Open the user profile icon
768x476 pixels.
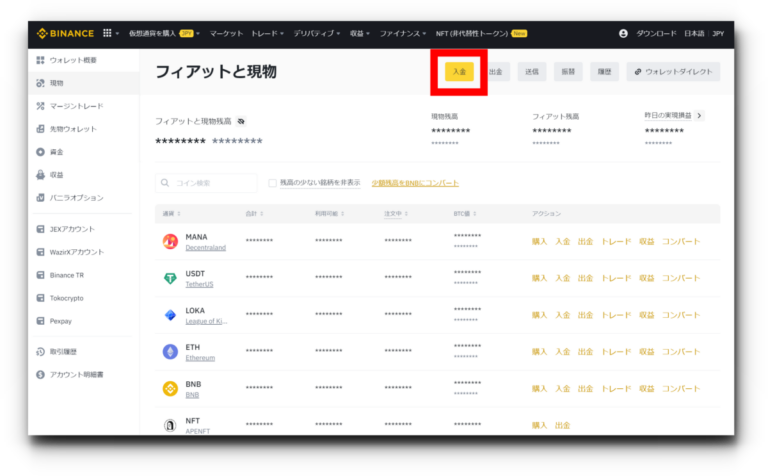point(624,33)
